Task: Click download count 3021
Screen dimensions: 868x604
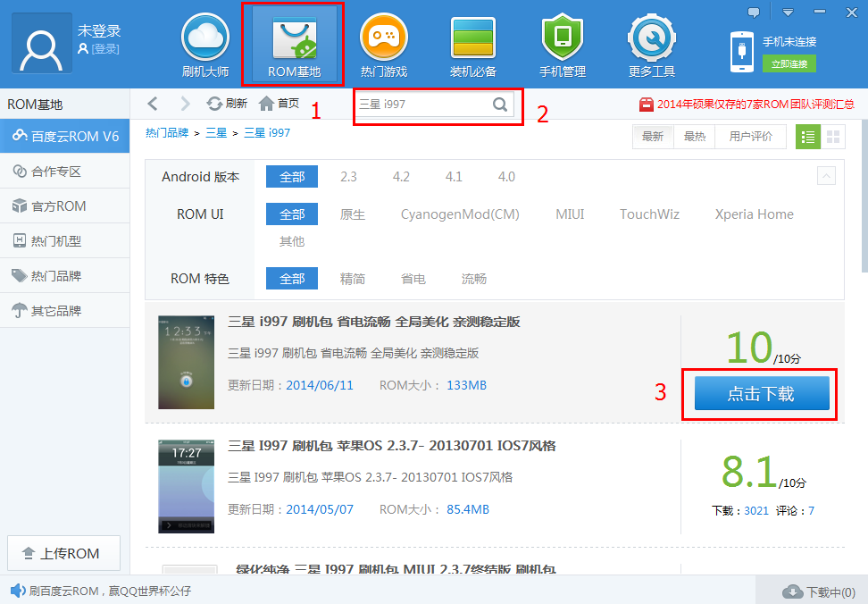Action: click(x=756, y=510)
